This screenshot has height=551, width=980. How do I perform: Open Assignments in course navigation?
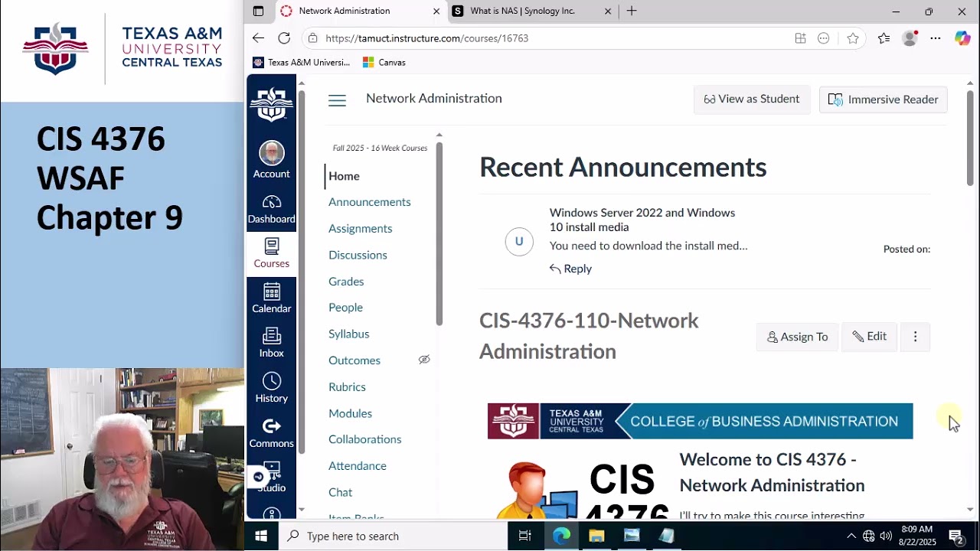361,229
